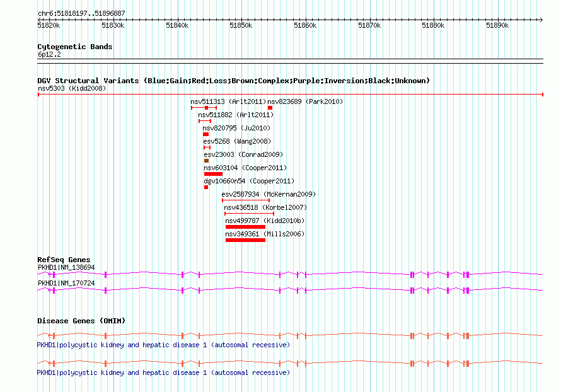Screen dimensions: 561x392
Task: Click the brown complex box under esv23003
Action: point(207,161)
